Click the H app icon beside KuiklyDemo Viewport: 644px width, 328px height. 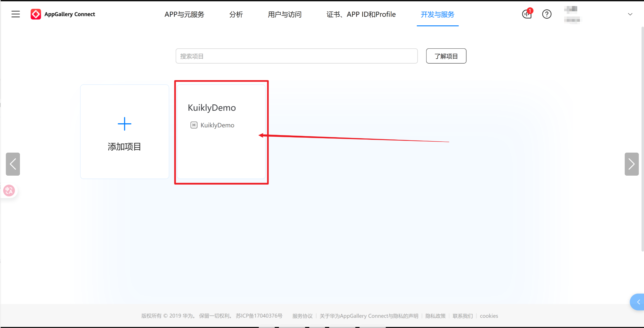tap(194, 125)
